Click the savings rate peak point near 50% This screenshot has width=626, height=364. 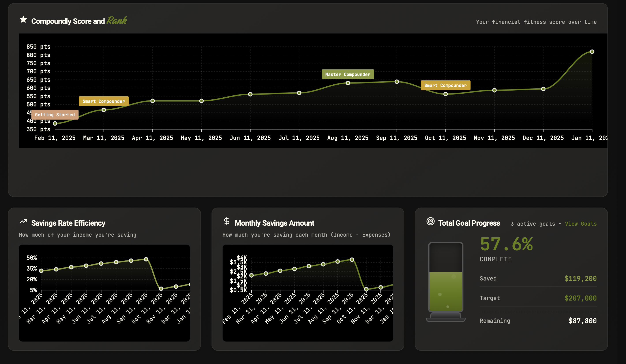(x=146, y=259)
